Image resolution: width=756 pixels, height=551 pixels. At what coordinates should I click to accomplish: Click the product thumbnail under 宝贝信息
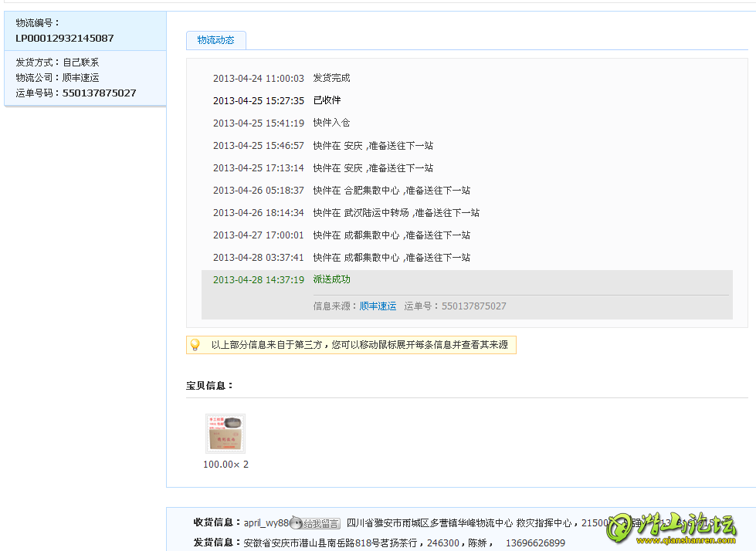tap(225, 433)
